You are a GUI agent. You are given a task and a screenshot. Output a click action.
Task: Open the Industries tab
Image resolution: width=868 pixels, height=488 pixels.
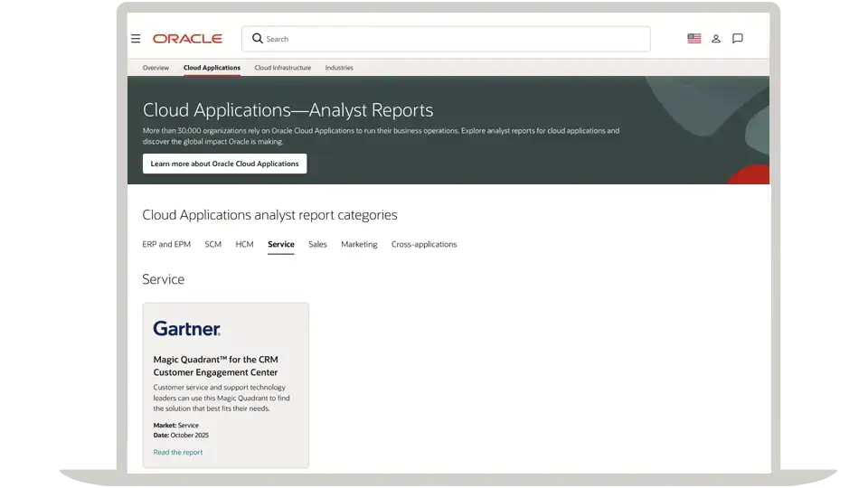(339, 68)
